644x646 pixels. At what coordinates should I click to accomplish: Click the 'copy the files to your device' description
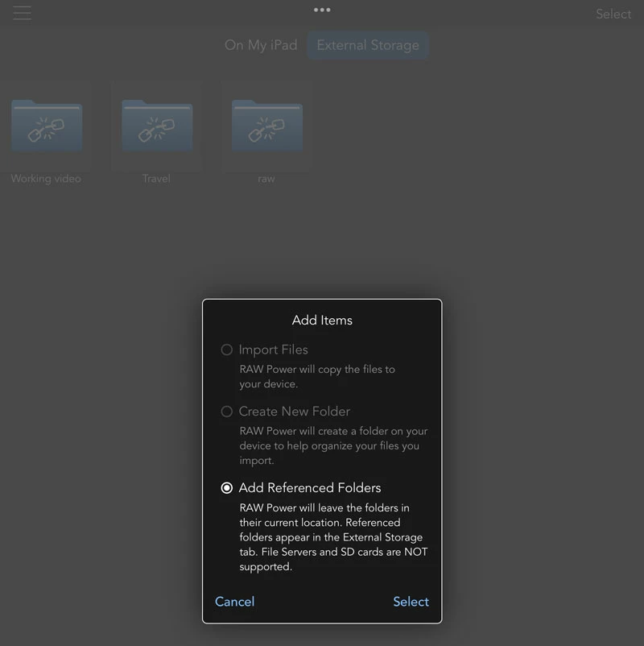(317, 376)
